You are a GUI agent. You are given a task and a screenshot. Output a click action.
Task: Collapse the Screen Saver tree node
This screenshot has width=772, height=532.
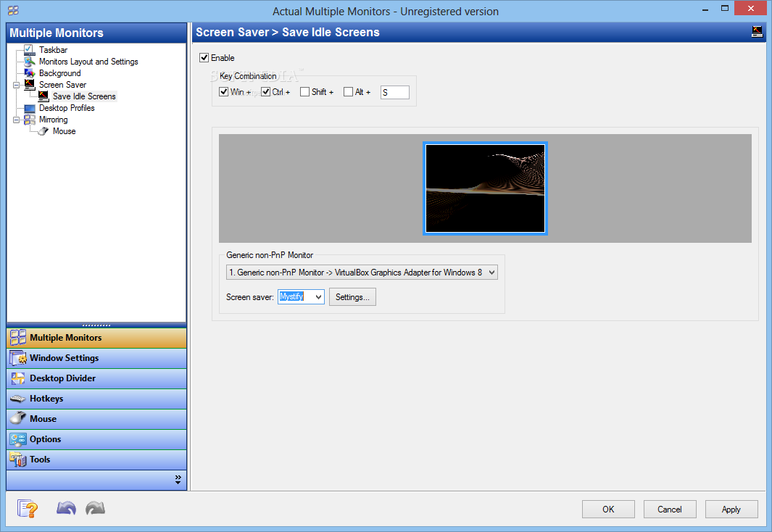pos(16,85)
